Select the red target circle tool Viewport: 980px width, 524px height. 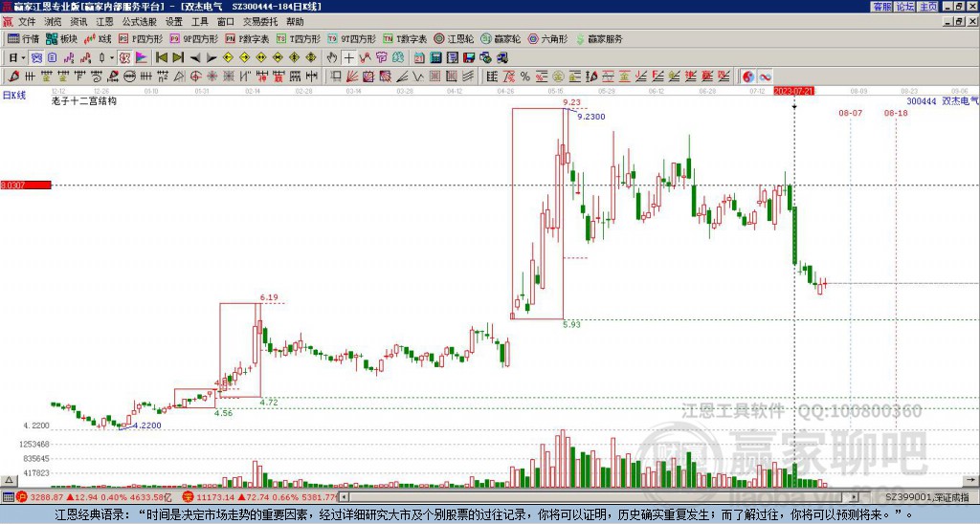point(195,76)
